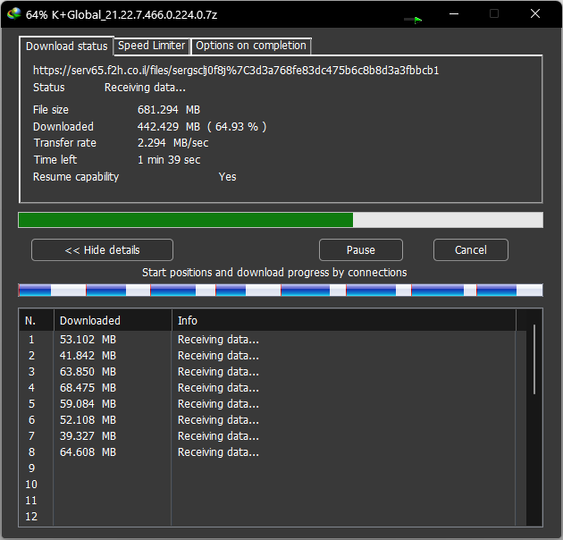The height and width of the screenshot is (540, 563).
Task: Click the green download progress bar
Action: 280,220
